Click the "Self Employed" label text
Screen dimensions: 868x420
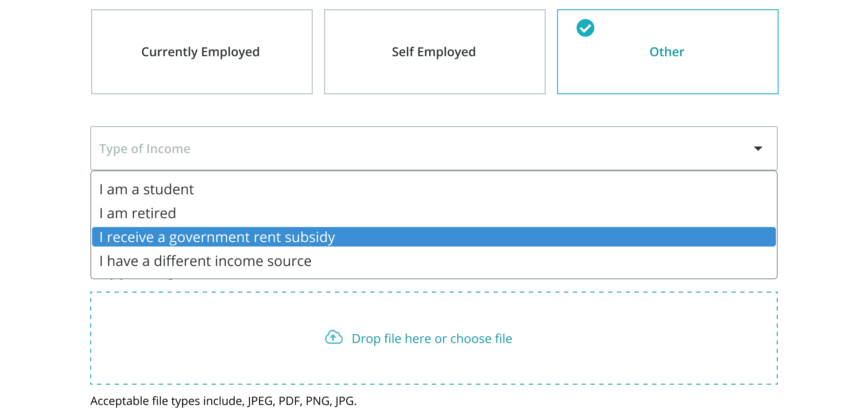tap(434, 52)
